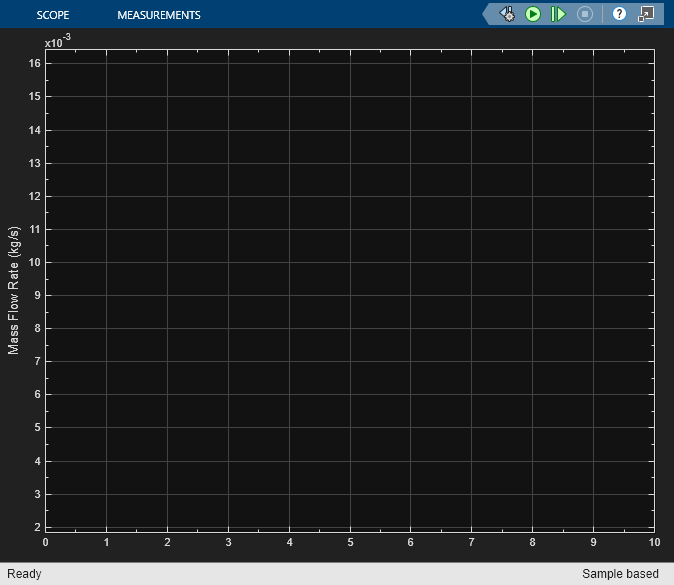Open the model configuration gear icon
The width and height of the screenshot is (674, 585).
pos(507,14)
